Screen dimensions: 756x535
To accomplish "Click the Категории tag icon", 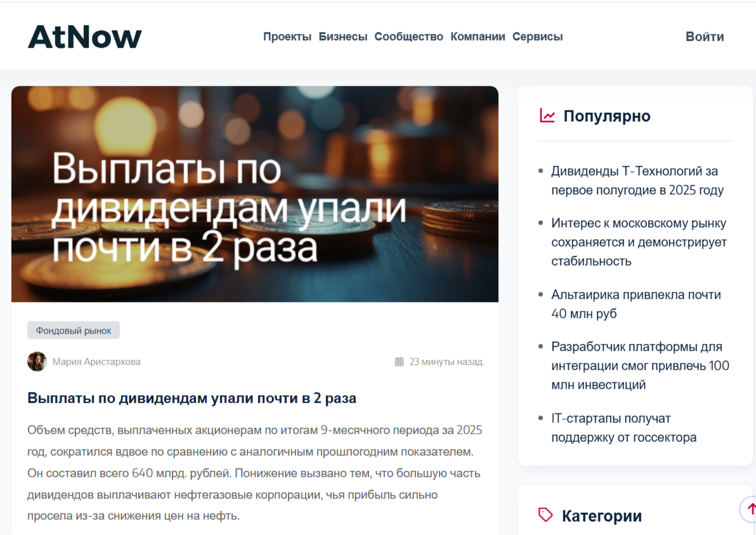I will [x=545, y=515].
